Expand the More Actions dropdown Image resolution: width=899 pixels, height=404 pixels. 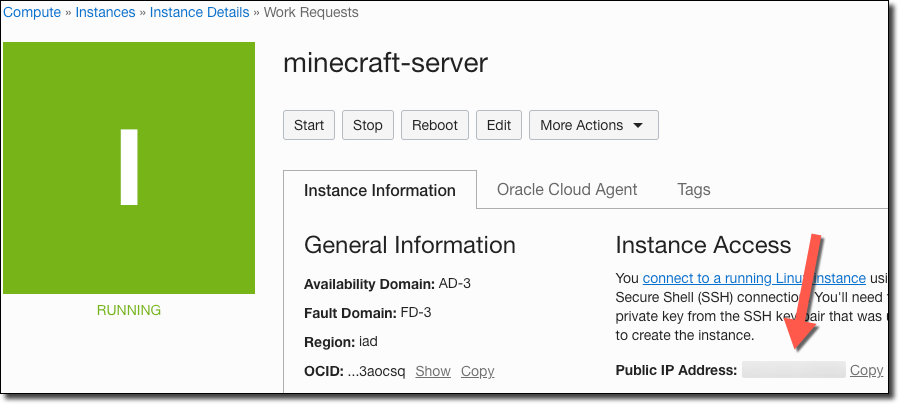593,125
